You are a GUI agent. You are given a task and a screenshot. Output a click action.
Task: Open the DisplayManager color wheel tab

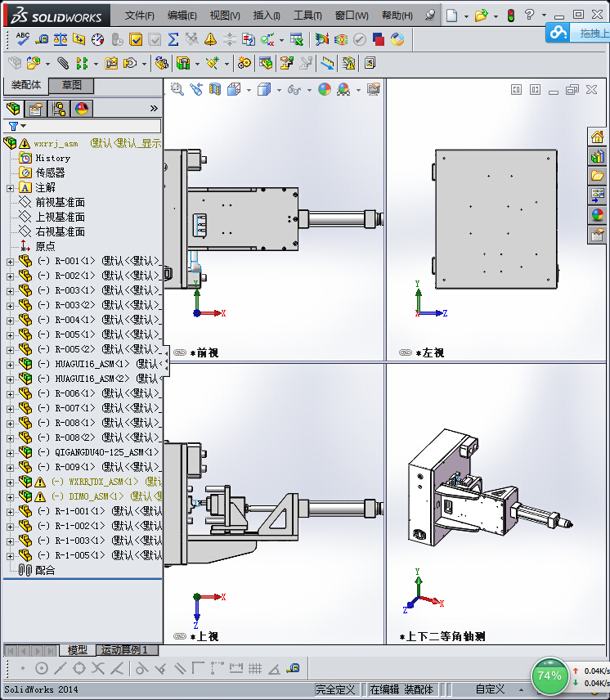82,109
